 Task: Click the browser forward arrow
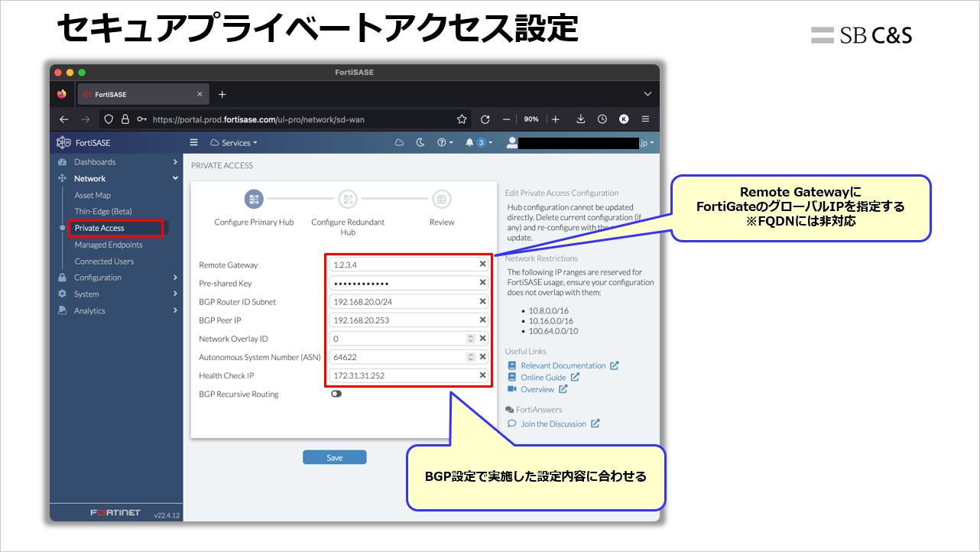[85, 119]
